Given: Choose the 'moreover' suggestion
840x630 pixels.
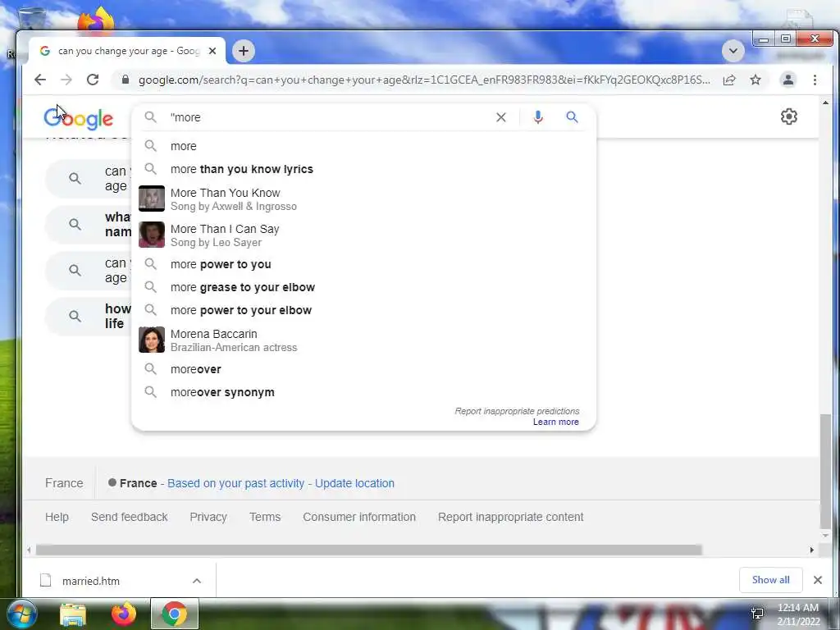Looking at the screenshot, I should pyautogui.click(x=363, y=369).
